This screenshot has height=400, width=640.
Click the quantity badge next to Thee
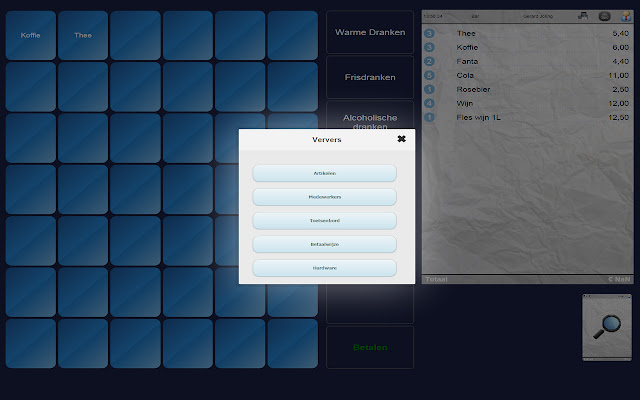(430, 33)
